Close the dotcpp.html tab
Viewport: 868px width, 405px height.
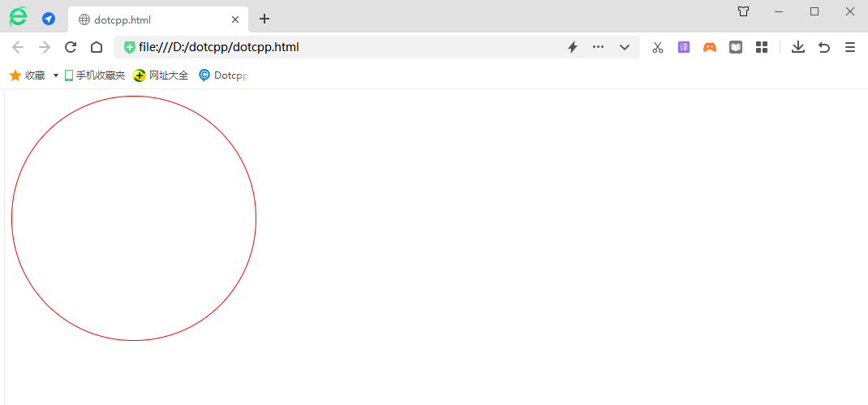pyautogui.click(x=235, y=19)
